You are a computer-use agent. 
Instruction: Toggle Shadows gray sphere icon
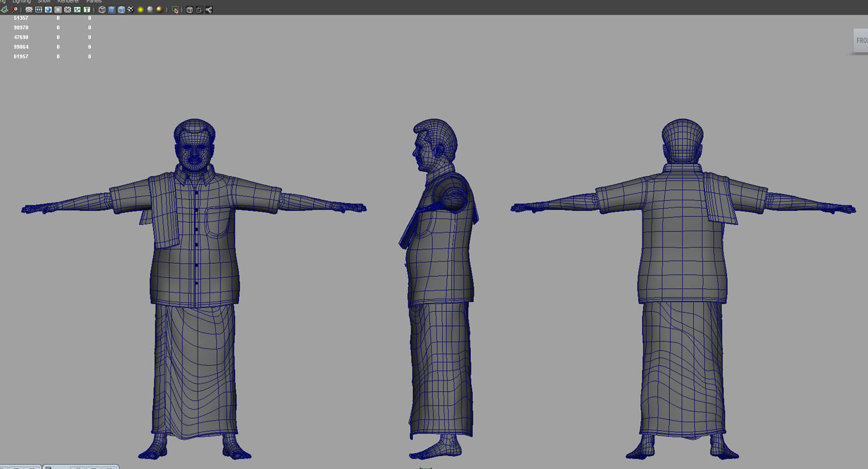(150, 9)
